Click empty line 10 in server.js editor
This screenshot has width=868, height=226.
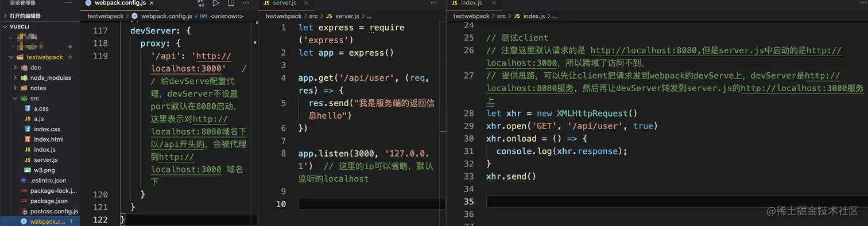click(x=372, y=204)
